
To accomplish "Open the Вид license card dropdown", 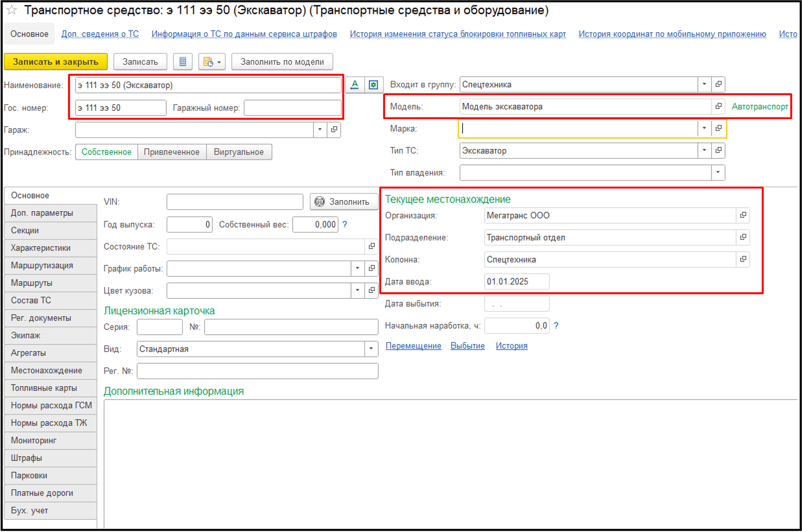I will pyautogui.click(x=371, y=349).
